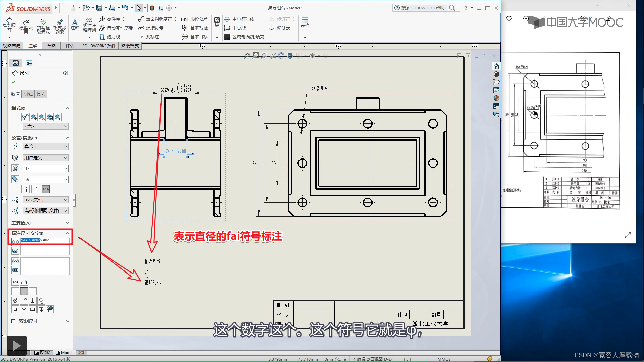Click Center Mark (中心符号线) tool

(x=239, y=19)
